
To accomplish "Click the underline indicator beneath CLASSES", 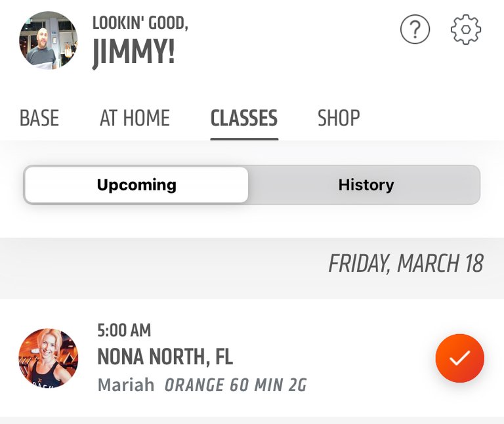I will 244,139.
